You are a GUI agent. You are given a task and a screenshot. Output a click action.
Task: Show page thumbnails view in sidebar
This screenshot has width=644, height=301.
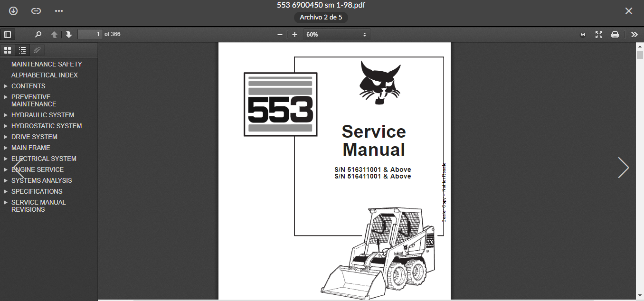pos(8,50)
